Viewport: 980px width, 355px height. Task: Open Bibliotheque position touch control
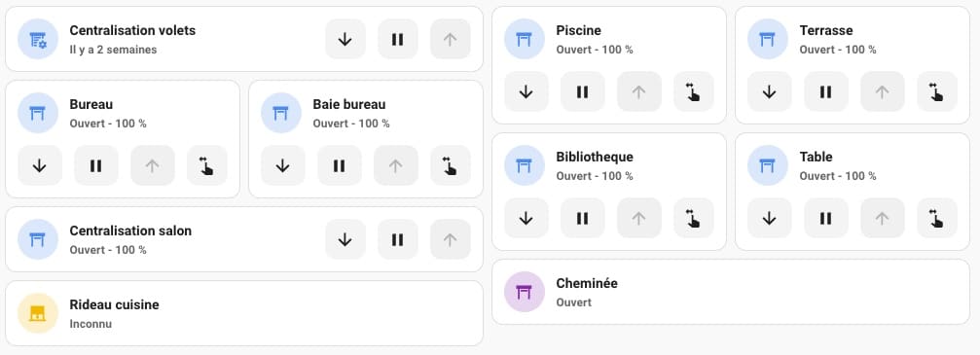[x=694, y=218]
